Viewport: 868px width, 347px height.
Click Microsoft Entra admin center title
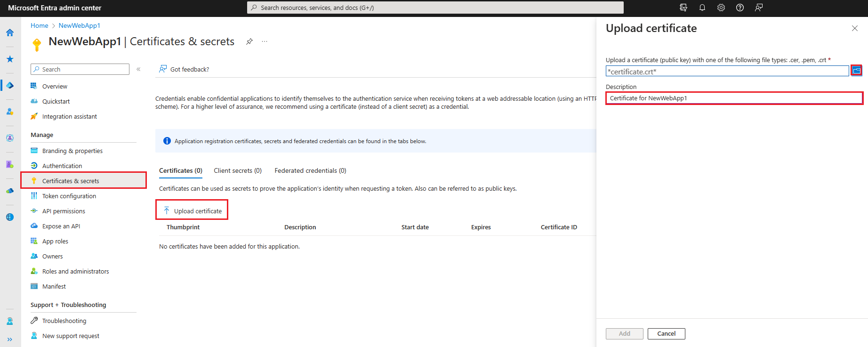click(55, 8)
